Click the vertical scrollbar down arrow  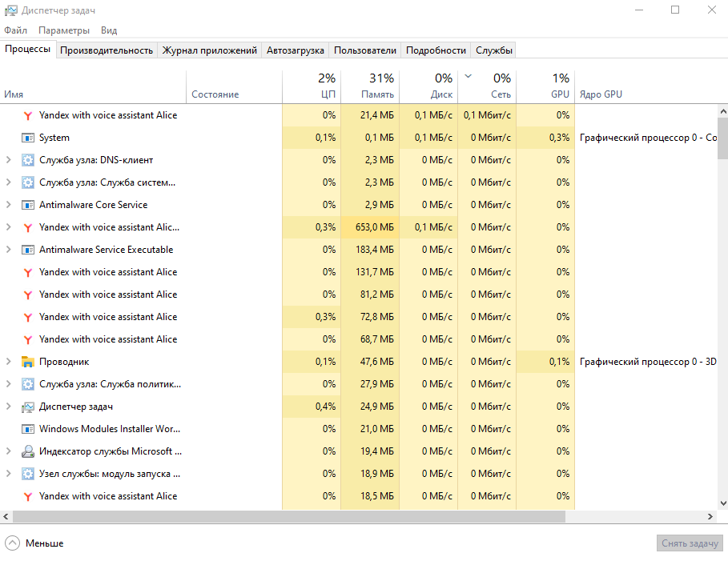point(723,503)
